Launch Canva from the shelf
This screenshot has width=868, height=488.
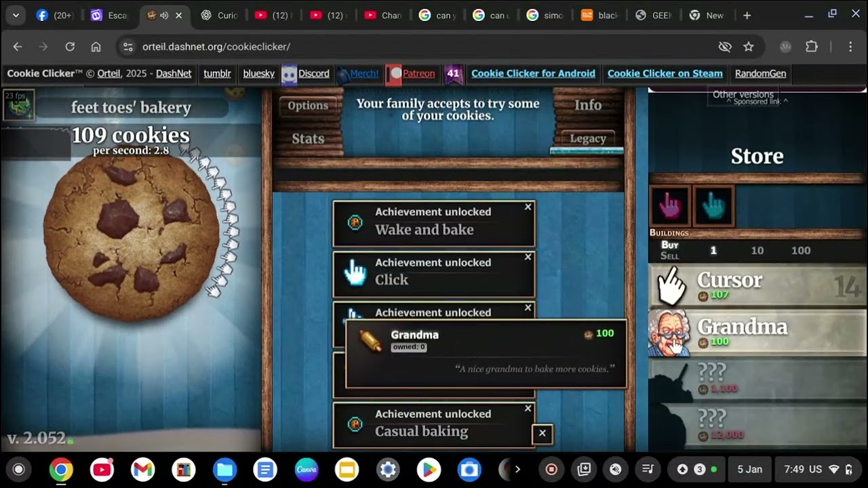click(307, 469)
